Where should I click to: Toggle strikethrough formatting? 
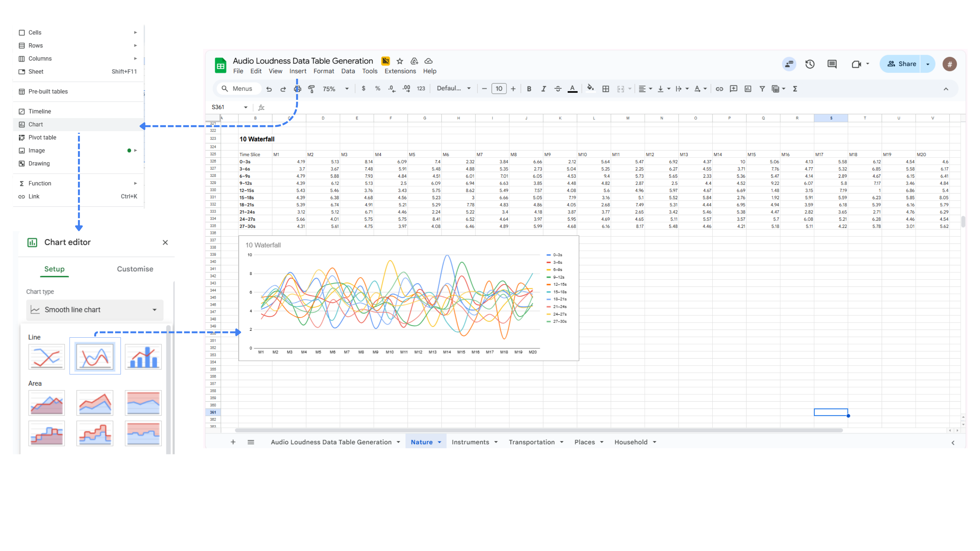pos(558,89)
